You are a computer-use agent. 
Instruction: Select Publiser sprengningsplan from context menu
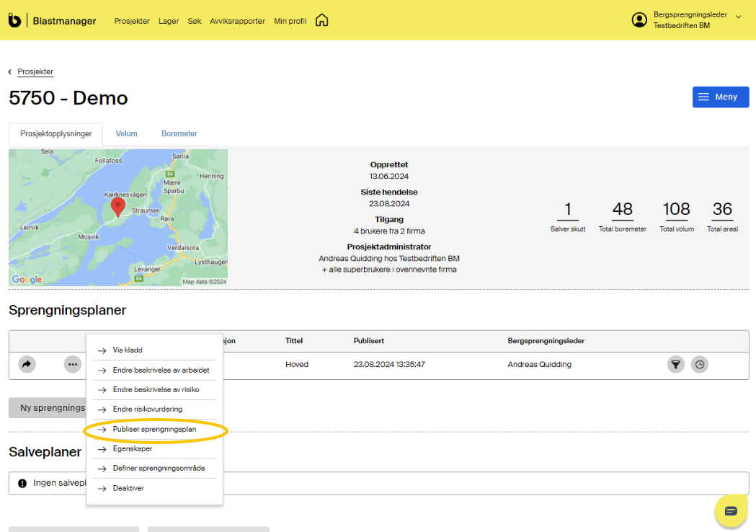tap(154, 429)
